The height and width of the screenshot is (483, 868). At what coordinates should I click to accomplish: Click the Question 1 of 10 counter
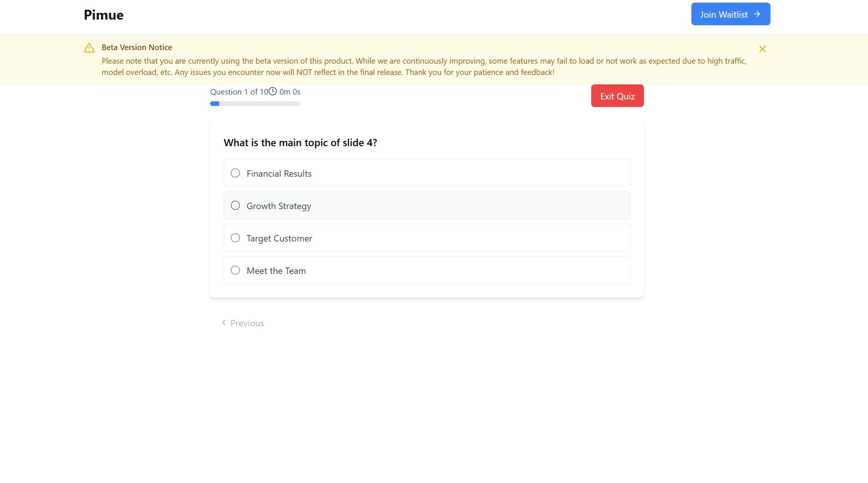click(x=239, y=92)
